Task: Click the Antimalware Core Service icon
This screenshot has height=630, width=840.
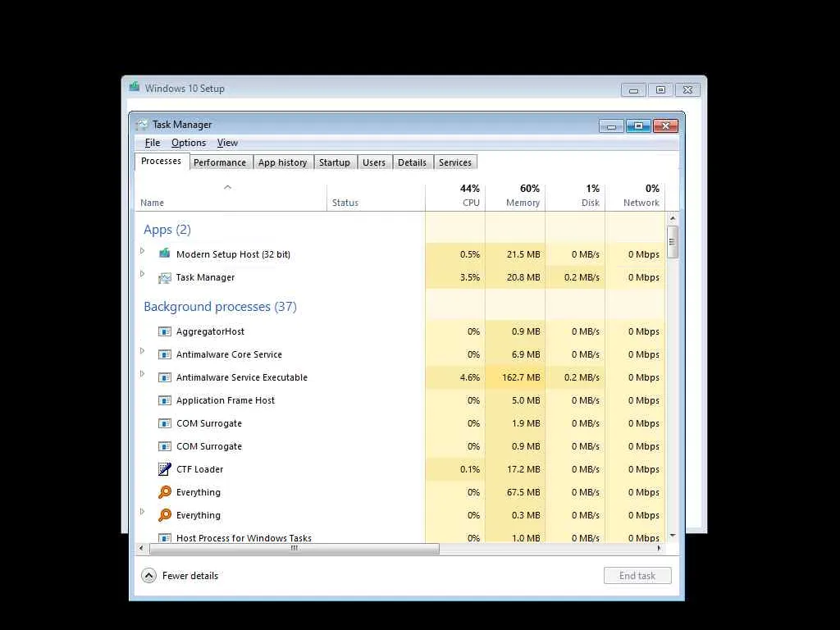Action: [164, 354]
